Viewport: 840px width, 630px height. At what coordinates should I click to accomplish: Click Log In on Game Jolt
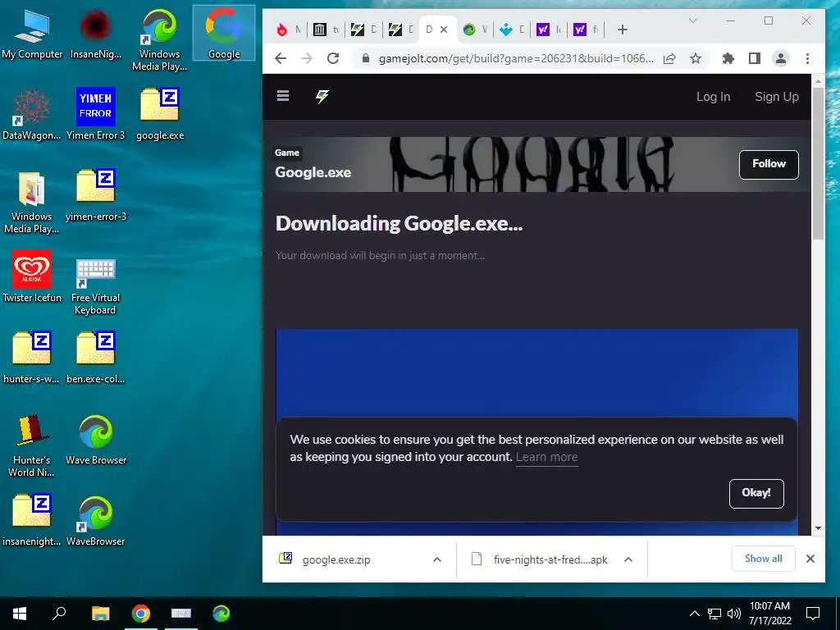coord(713,97)
